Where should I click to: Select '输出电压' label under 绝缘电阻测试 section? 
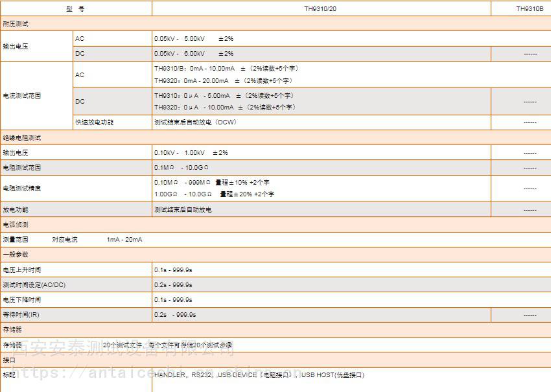coord(16,153)
